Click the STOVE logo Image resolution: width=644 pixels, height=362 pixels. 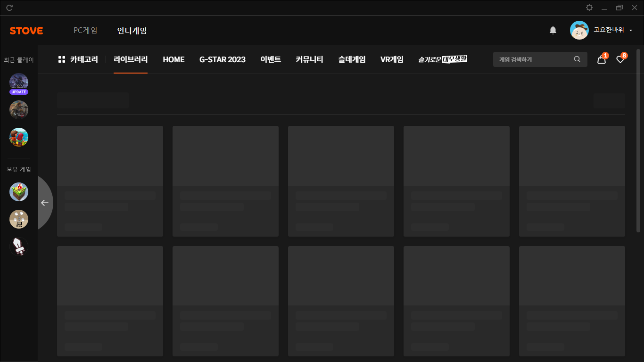(26, 31)
